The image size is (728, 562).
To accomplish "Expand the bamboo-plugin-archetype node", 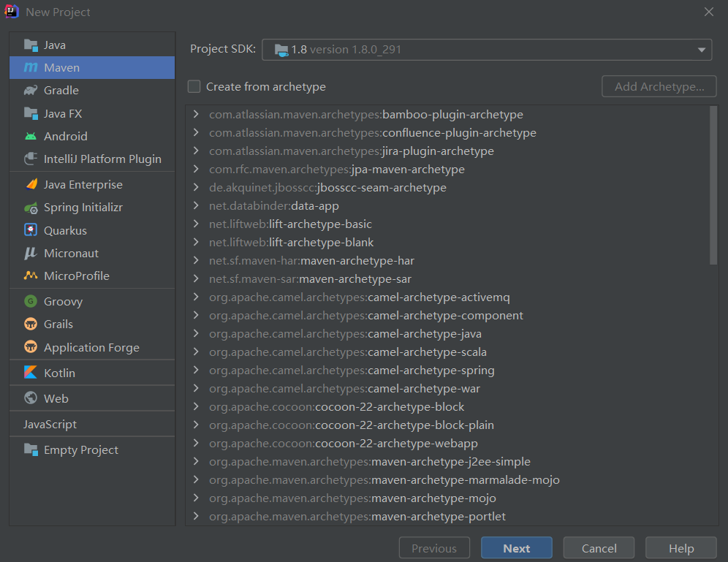I will (196, 114).
